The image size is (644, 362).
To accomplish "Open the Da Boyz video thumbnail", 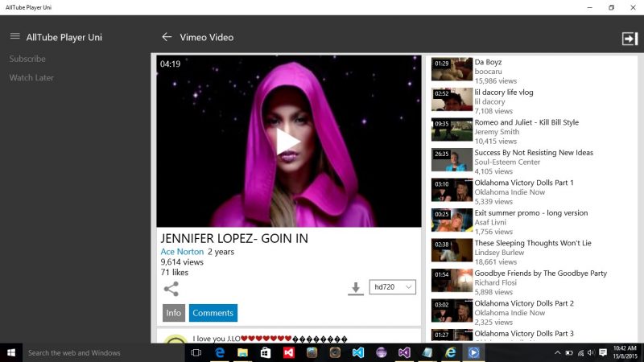I will [452, 69].
